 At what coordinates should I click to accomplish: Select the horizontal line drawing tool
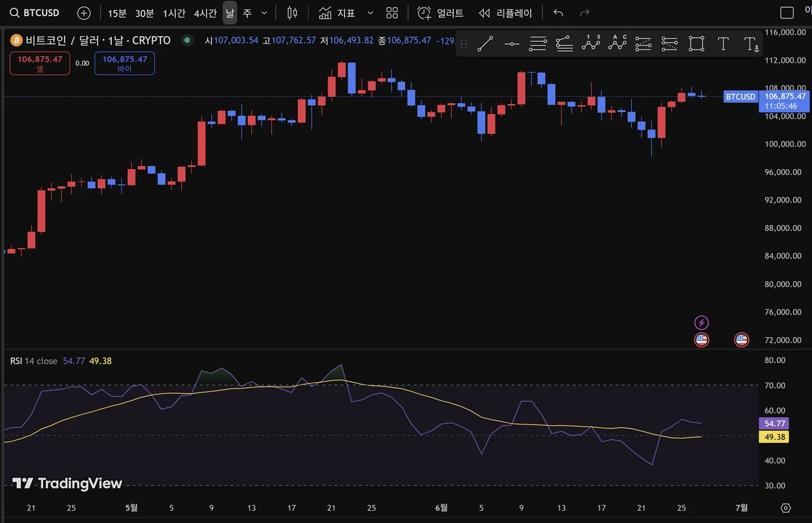pos(512,44)
